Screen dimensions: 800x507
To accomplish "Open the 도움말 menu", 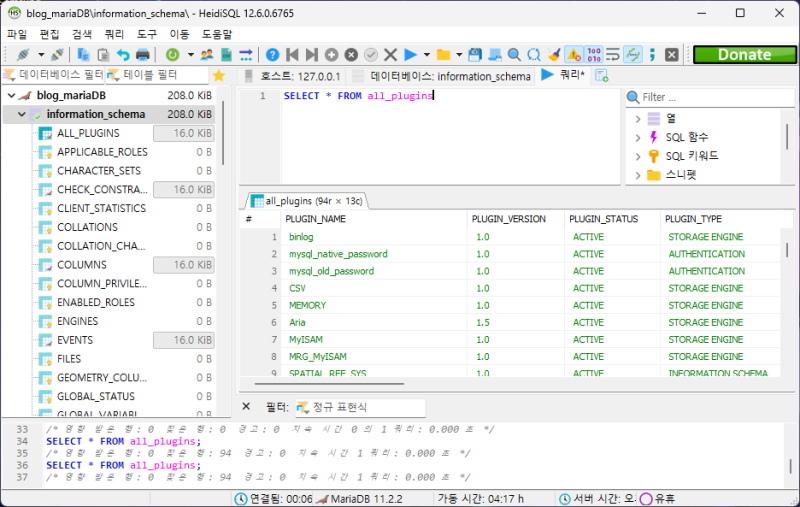I will pyautogui.click(x=217, y=34).
